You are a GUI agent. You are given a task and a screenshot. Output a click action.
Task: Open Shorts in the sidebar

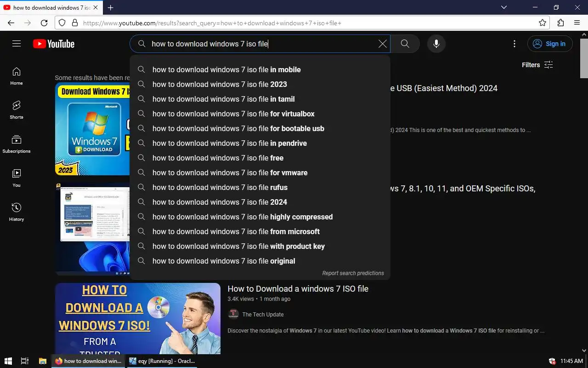point(17,110)
